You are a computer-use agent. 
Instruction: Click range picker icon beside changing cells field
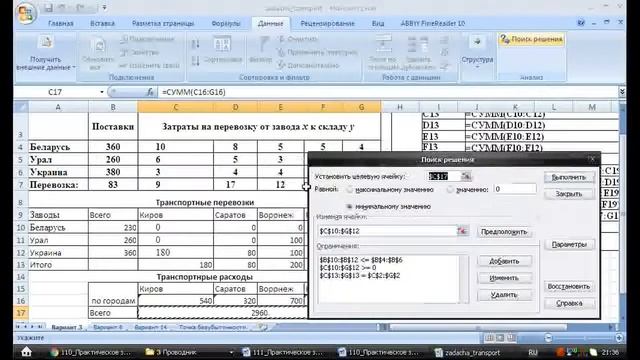point(462,231)
